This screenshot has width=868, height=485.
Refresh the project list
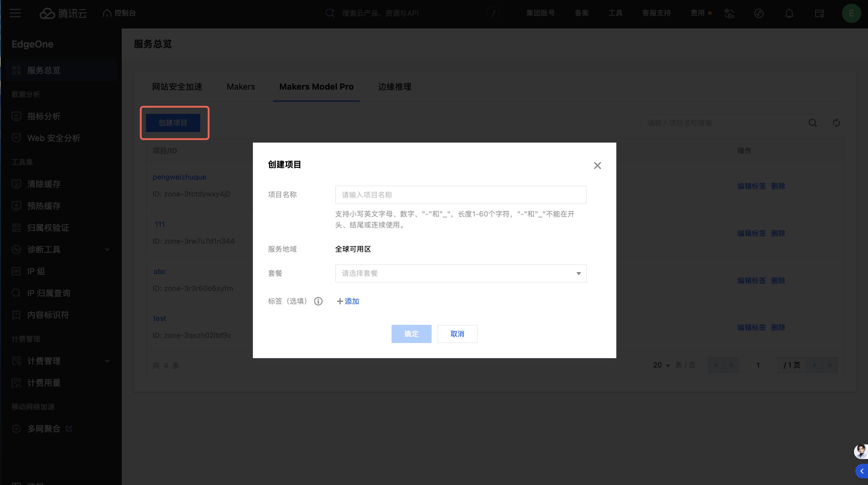(x=836, y=123)
